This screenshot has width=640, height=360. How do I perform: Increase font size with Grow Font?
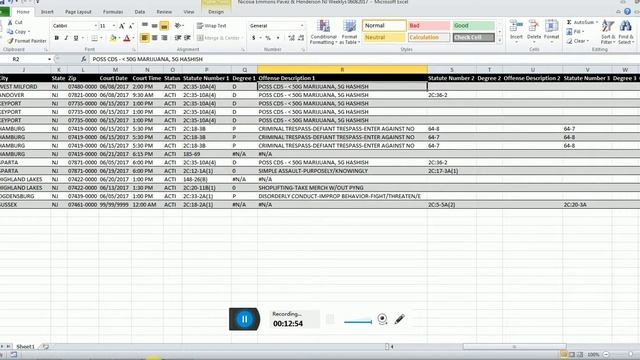coord(122,26)
